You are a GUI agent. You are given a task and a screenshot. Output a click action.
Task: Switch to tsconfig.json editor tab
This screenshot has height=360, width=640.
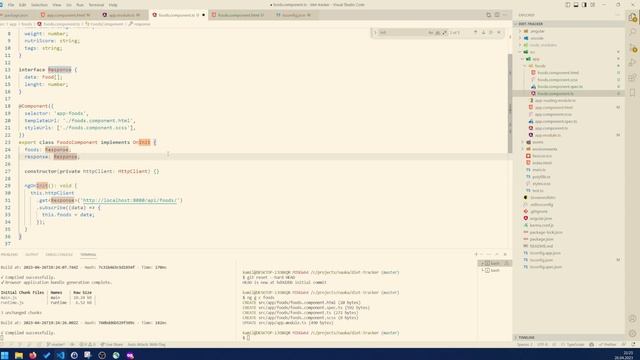click(294, 15)
